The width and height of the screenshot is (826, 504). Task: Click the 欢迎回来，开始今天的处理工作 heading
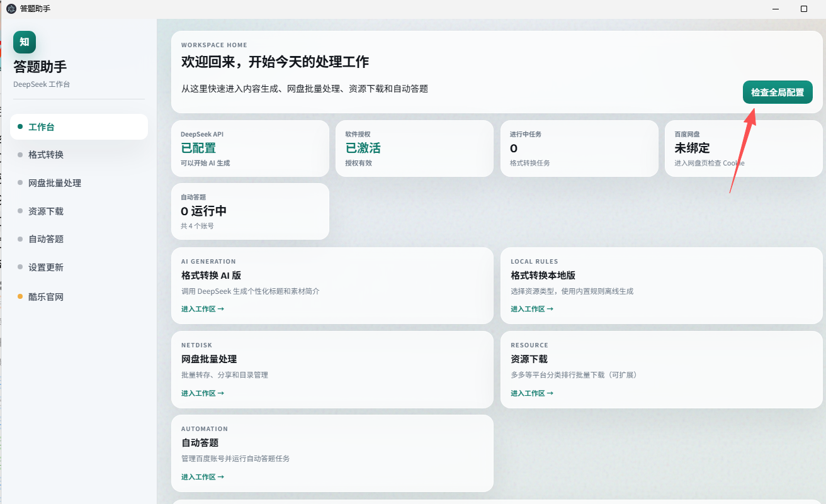pyautogui.click(x=275, y=62)
